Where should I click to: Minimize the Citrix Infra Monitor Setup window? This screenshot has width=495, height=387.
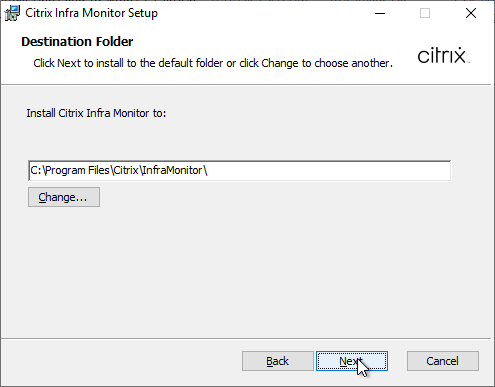tap(380, 13)
